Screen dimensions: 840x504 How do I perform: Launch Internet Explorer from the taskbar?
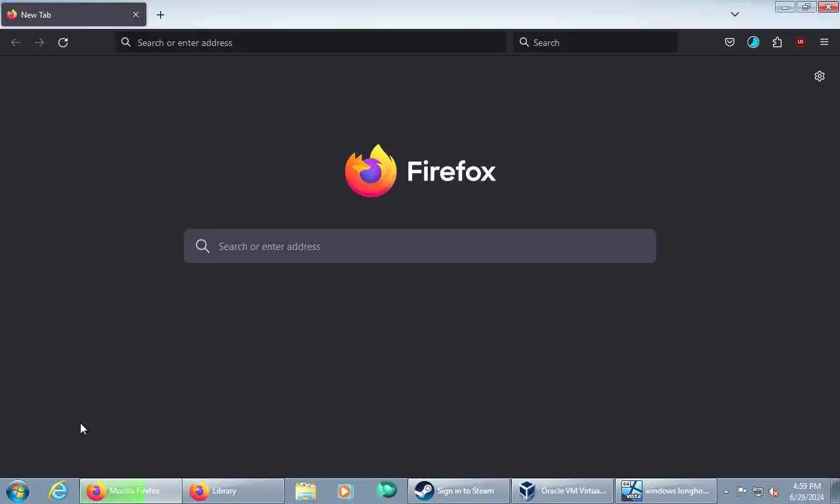pos(58,491)
